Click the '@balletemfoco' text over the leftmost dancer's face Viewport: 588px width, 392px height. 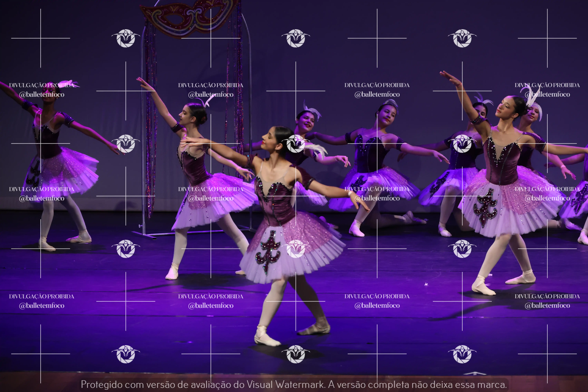pyautogui.click(x=42, y=94)
